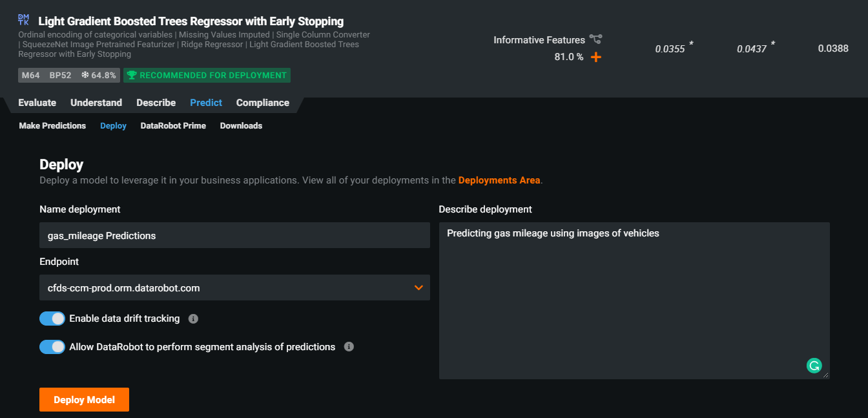This screenshot has width=868, height=418.
Task: Click the Describe deployment text area
Action: pos(634,300)
